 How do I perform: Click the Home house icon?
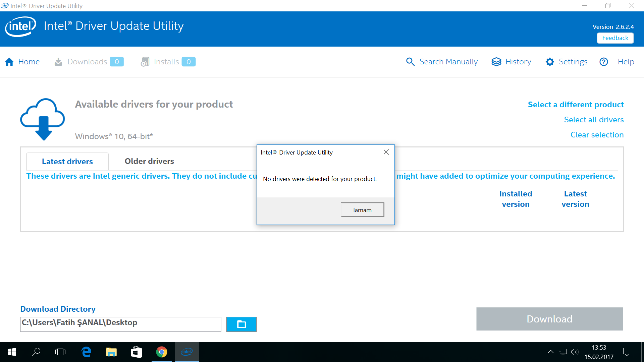tap(9, 62)
